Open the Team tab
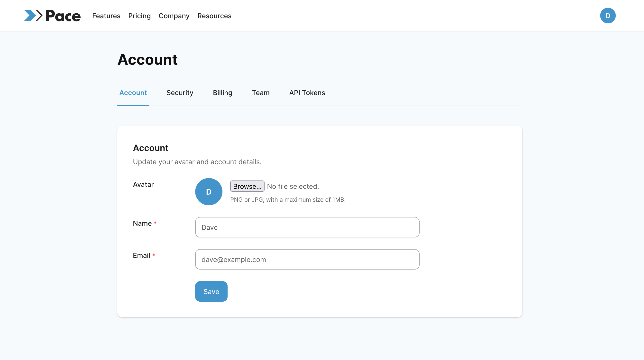Viewport: 644px width, 360px height. (x=260, y=93)
